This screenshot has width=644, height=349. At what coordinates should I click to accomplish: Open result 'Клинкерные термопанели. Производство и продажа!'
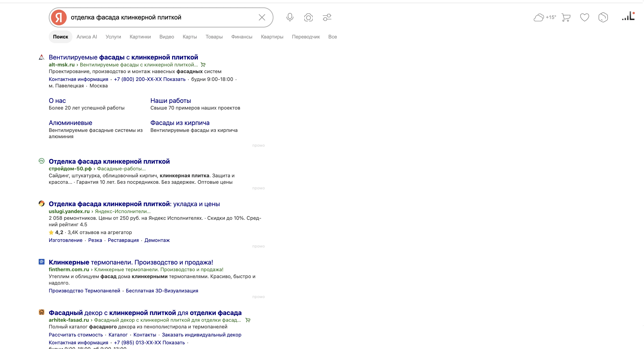tap(131, 262)
